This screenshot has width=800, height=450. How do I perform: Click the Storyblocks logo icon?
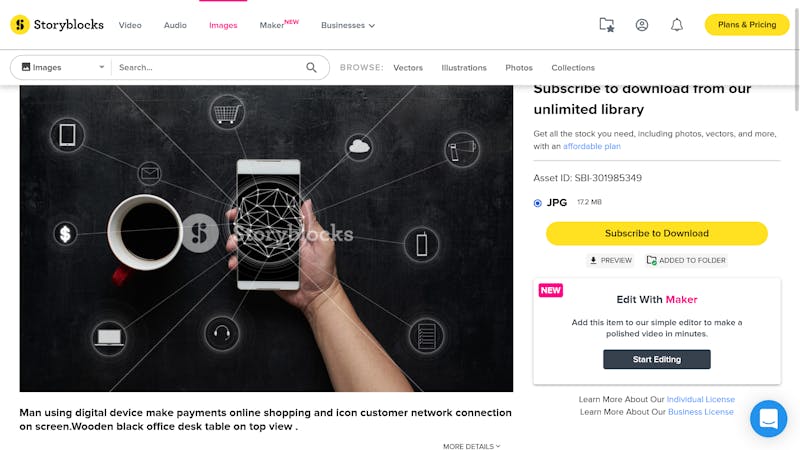20,24
